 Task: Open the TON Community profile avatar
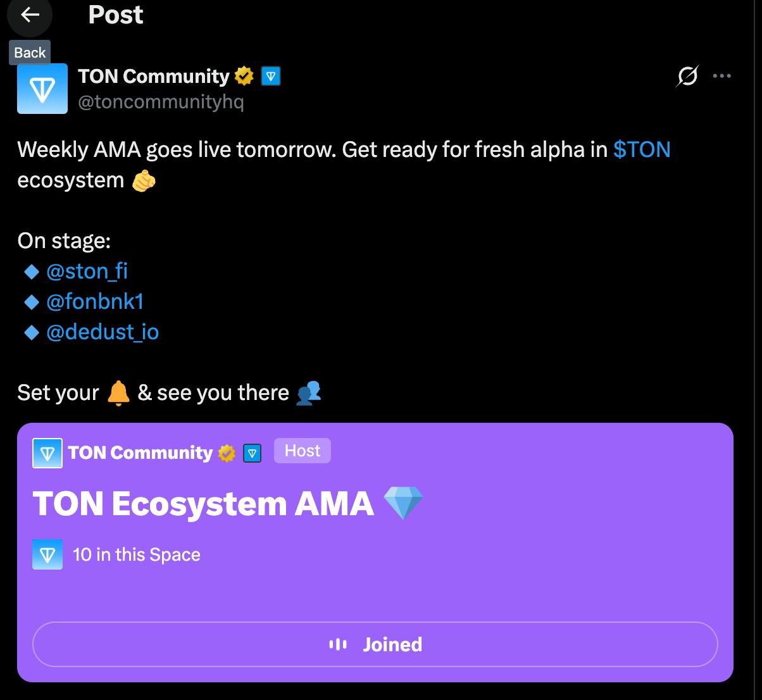[x=42, y=89]
